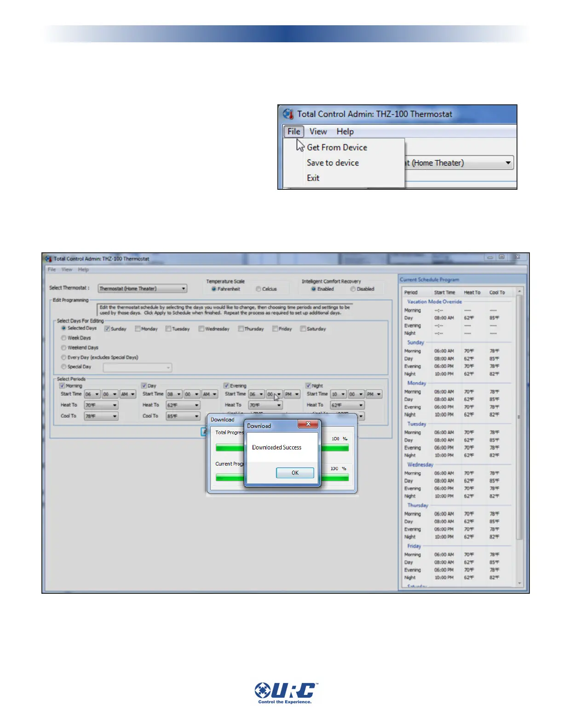This screenshot has height=728, width=563.
Task: Open the Select Thermostat dropdown in the main window
Action: (143, 289)
